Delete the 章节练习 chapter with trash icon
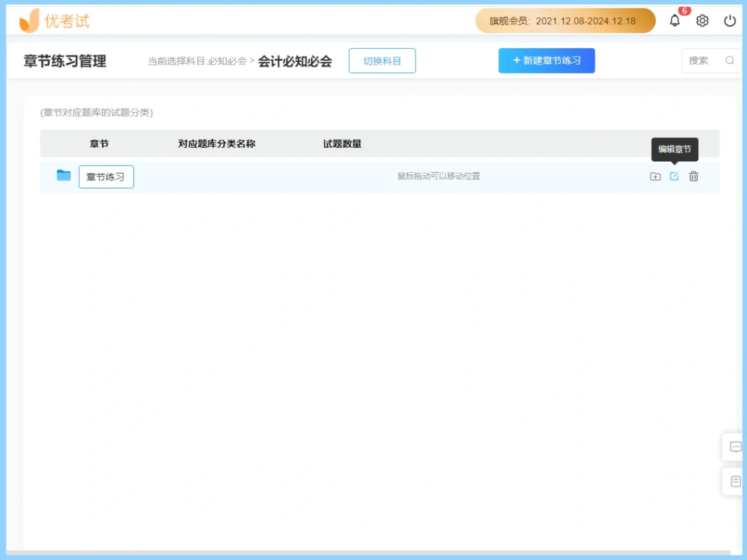Image resolution: width=747 pixels, height=560 pixels. pos(694,176)
